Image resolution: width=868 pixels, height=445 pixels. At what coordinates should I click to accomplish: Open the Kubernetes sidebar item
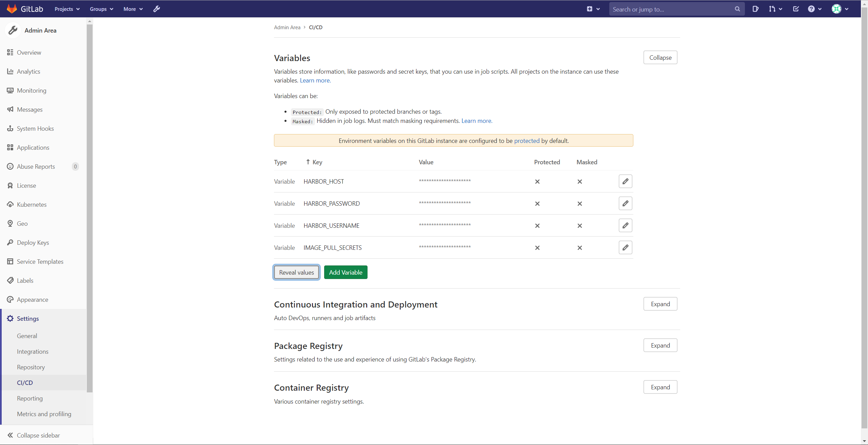32,204
